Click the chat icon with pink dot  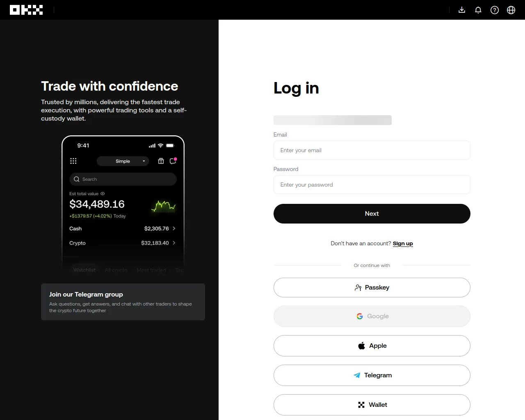coord(173,161)
